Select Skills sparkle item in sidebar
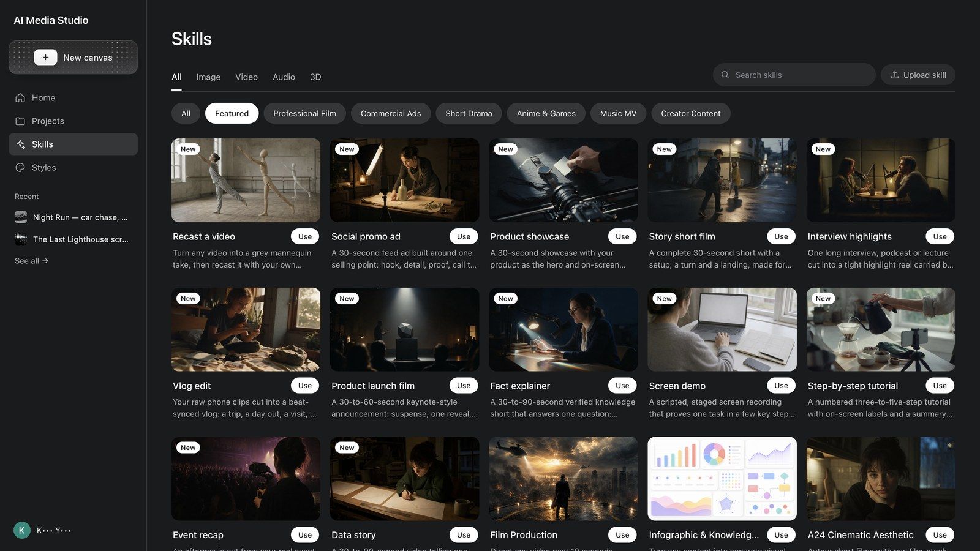980x551 pixels. tap(73, 144)
